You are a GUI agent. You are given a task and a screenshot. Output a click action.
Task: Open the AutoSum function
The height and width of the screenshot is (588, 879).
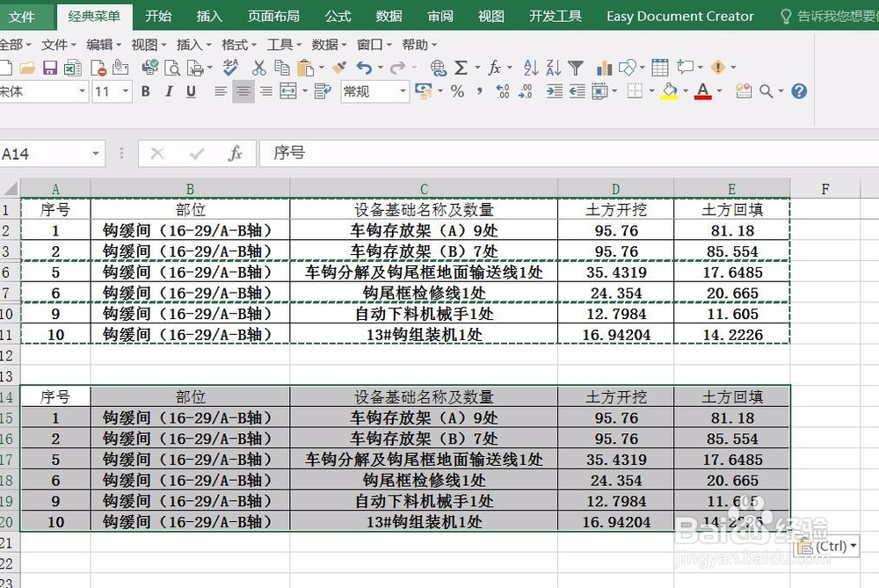tap(461, 68)
